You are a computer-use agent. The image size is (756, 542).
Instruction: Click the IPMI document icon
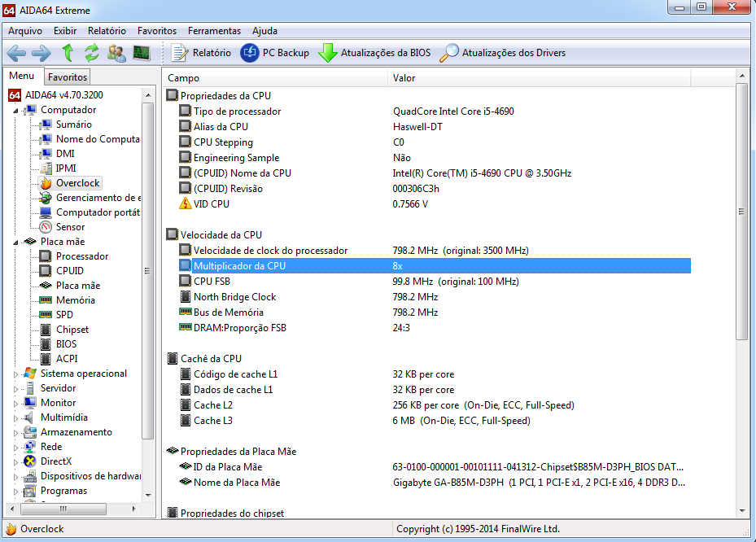46,168
